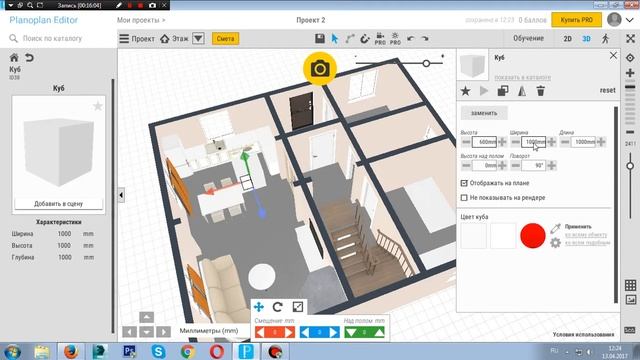Click the Смета button
Viewport: 640px width, 360px height.
(225, 39)
